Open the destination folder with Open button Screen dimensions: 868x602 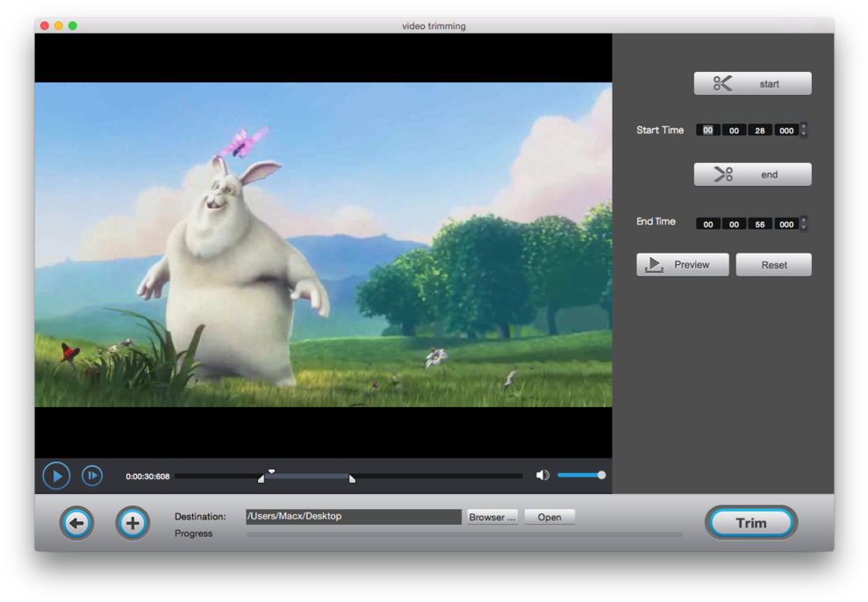click(549, 517)
